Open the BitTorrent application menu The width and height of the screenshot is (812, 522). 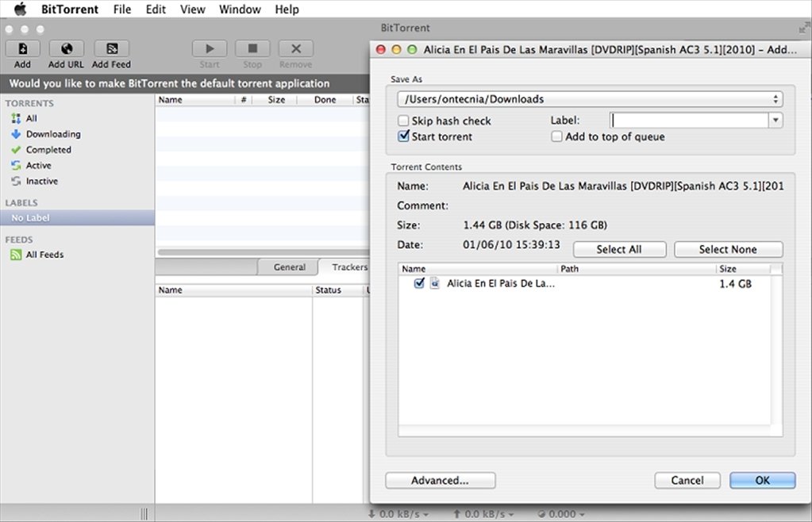[70, 10]
